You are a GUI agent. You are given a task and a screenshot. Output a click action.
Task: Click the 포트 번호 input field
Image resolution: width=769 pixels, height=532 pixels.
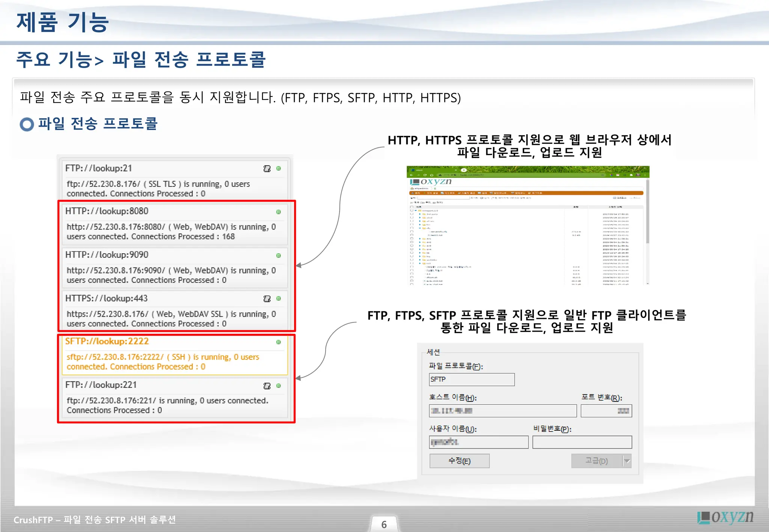606,411
